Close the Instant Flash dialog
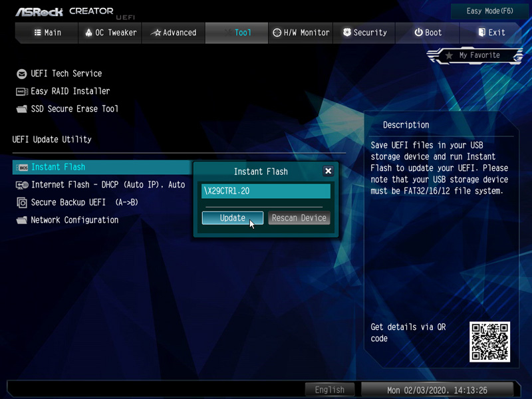The height and width of the screenshot is (399, 532). pyautogui.click(x=328, y=171)
